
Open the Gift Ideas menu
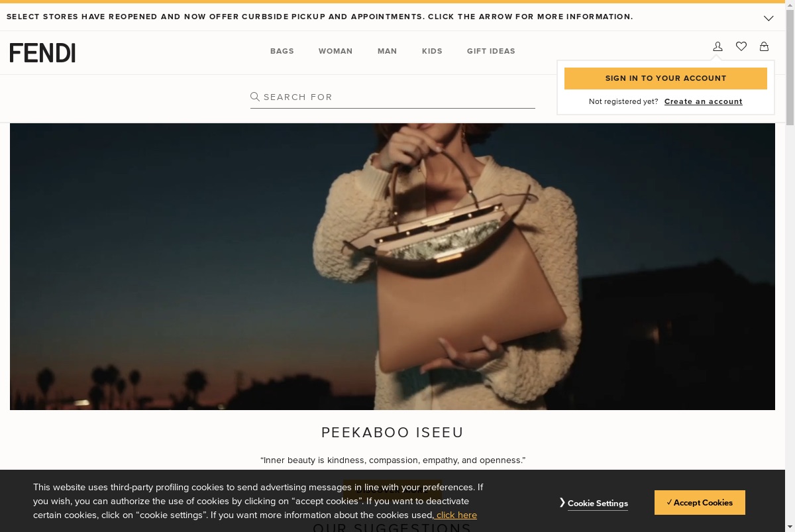[491, 51]
